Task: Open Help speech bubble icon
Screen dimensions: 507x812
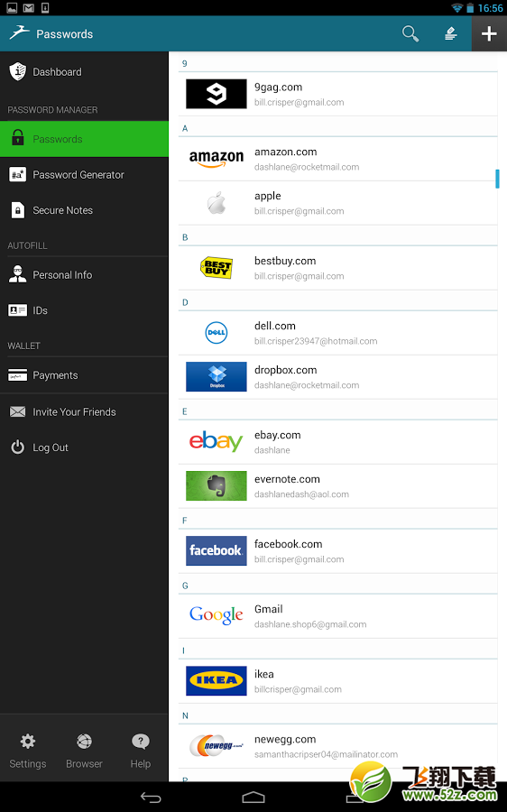Action: (141, 751)
